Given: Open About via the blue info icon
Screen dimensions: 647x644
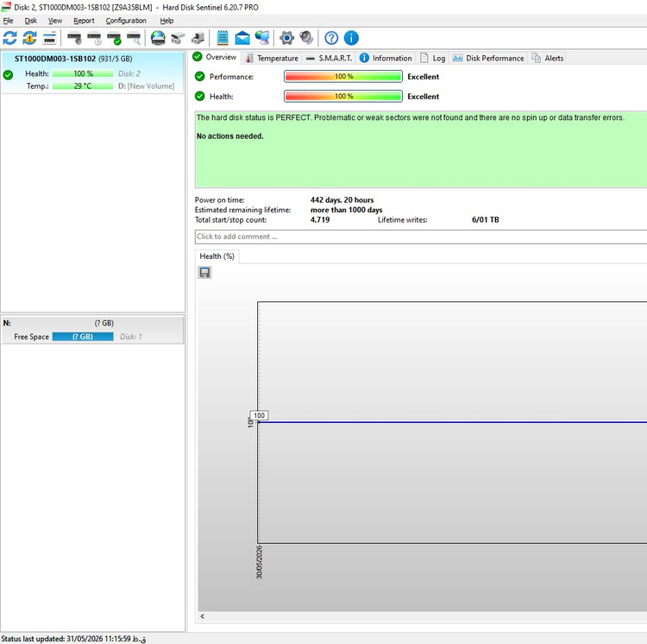Looking at the screenshot, I should coord(351,38).
